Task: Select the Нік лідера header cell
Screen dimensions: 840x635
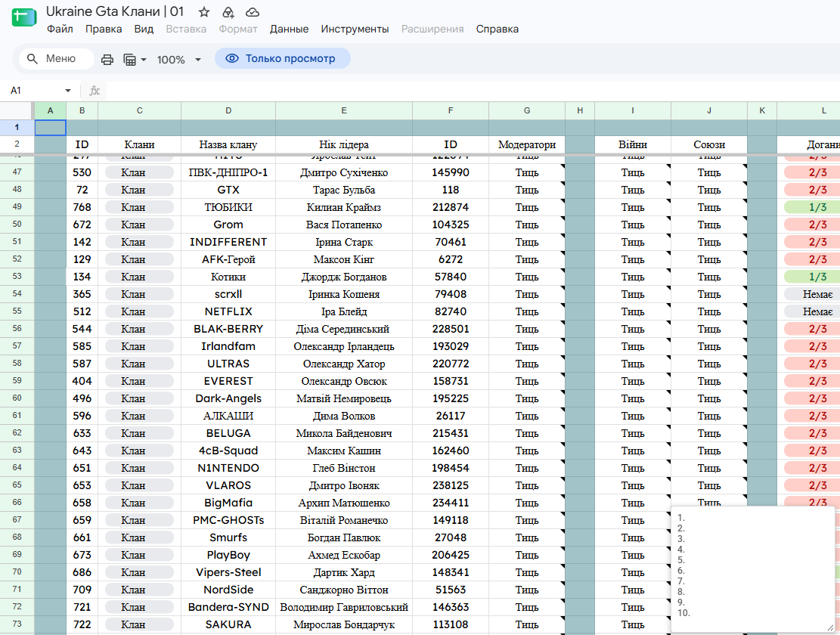Action: pos(344,144)
